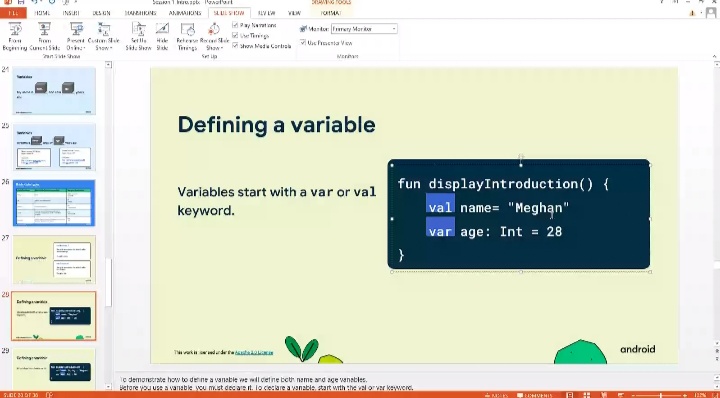Click top rotation handle of code box
Image resolution: width=720 pixels, height=398 pixels.
521,157
